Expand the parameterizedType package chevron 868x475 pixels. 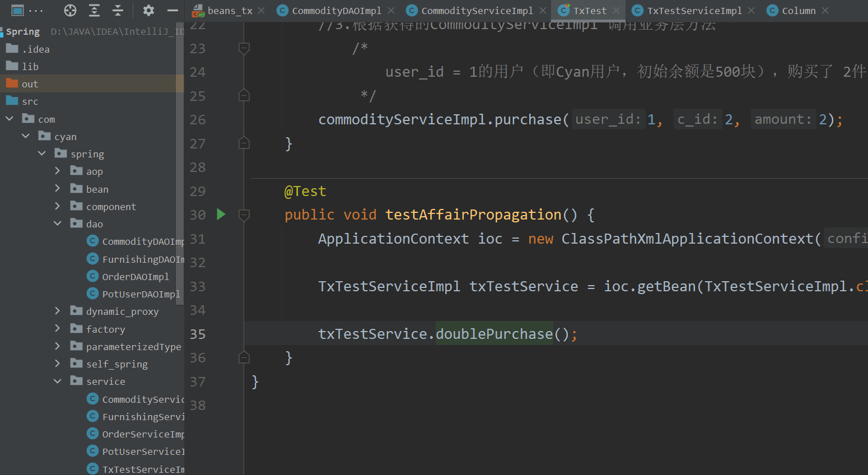[x=58, y=346]
